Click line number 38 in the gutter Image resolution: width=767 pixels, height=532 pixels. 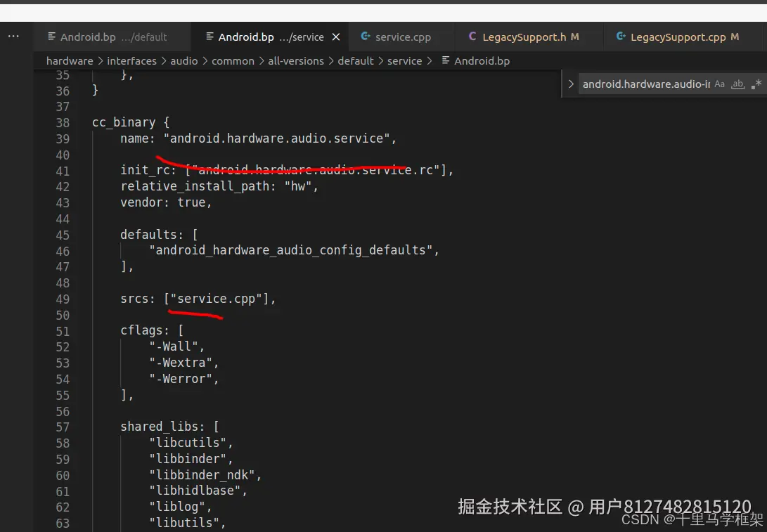(x=63, y=123)
